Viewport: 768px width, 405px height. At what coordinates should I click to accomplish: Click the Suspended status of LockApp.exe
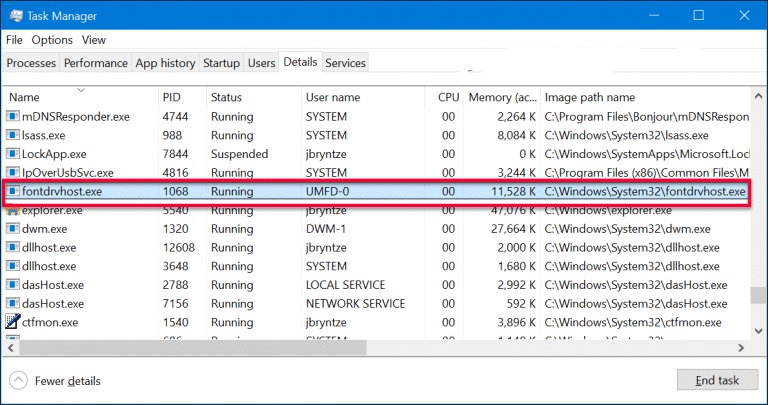point(240,154)
